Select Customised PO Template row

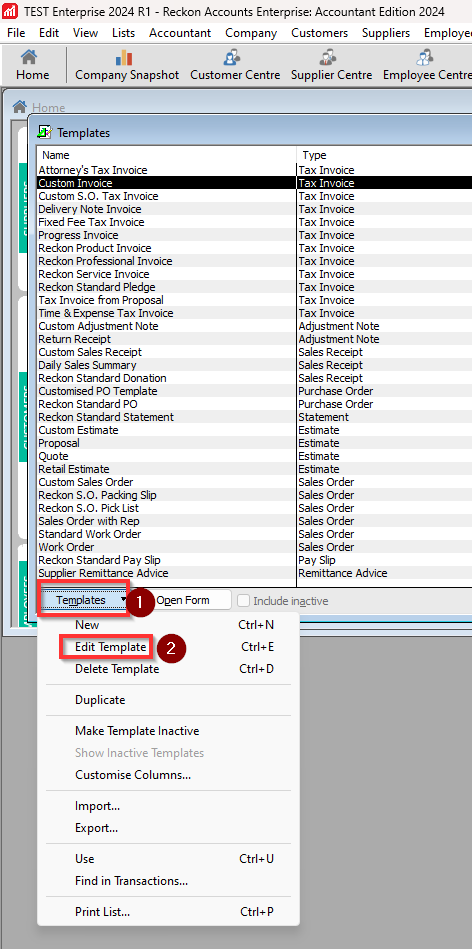point(254,391)
